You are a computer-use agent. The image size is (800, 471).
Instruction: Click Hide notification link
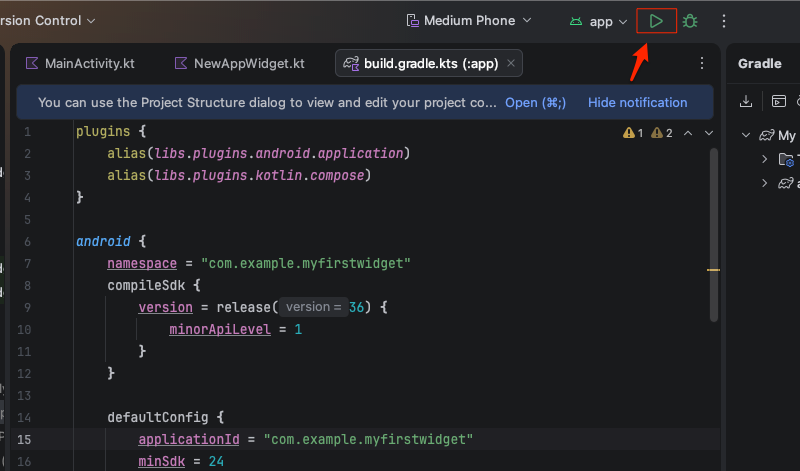pyautogui.click(x=637, y=103)
